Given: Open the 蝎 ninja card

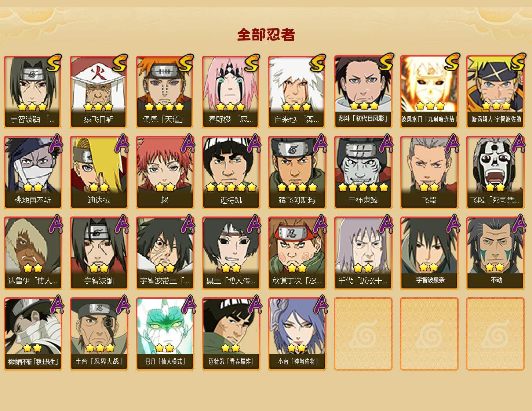Looking at the screenshot, I should point(165,172).
